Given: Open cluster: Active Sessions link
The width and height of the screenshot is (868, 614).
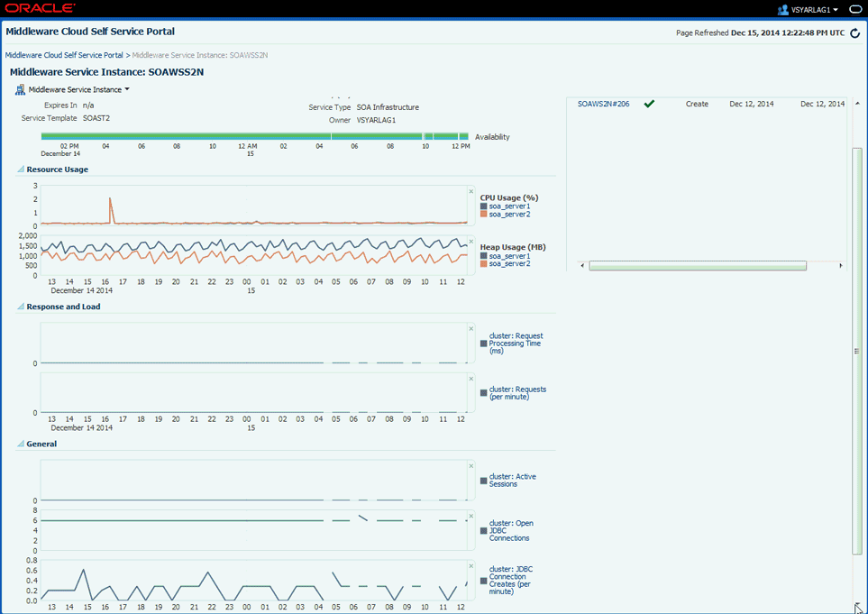Looking at the screenshot, I should click(512, 480).
